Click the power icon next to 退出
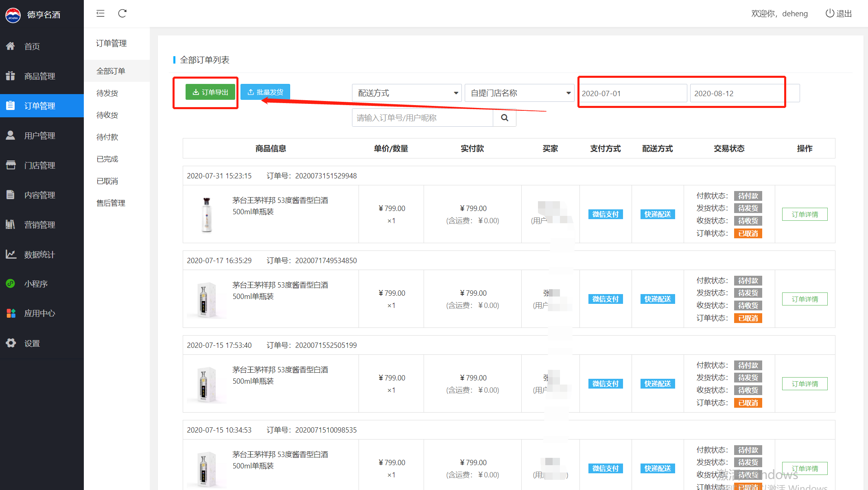Image resolution: width=868 pixels, height=490 pixels. point(829,13)
